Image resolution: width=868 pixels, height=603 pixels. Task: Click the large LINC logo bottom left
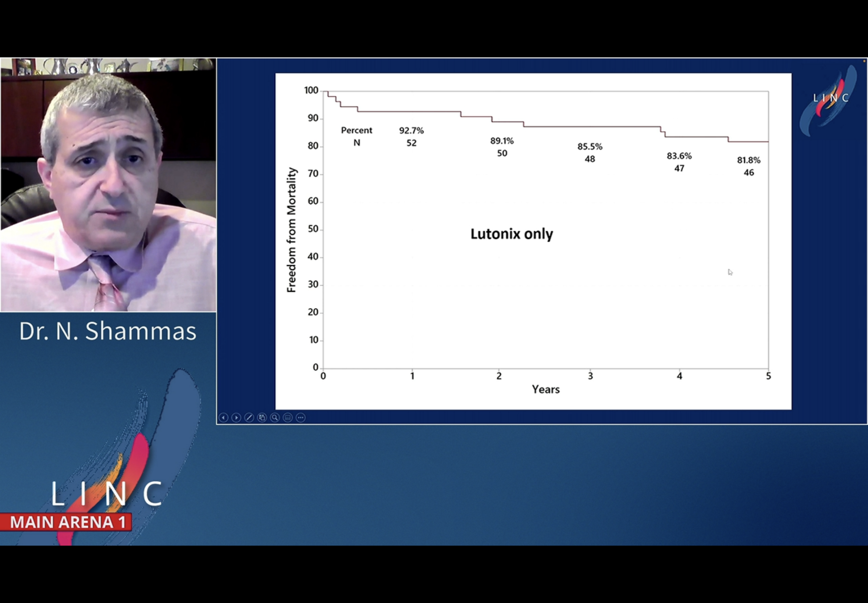(107, 493)
